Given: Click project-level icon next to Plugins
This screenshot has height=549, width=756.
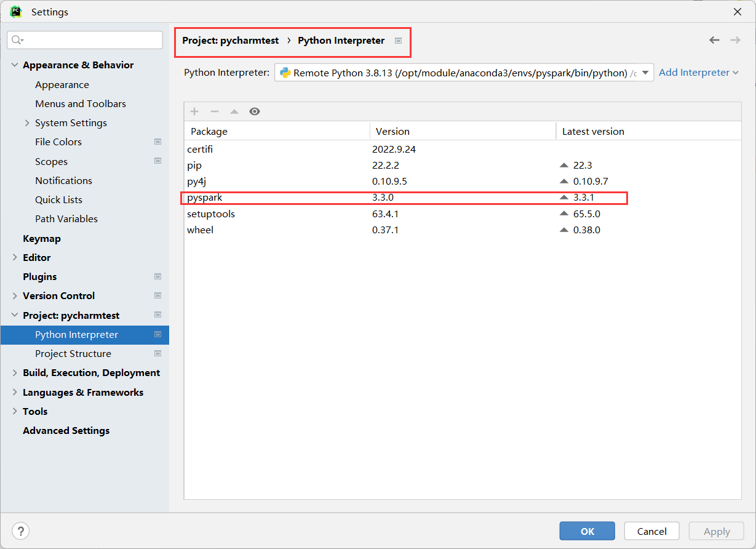Looking at the screenshot, I should pyautogui.click(x=157, y=276).
